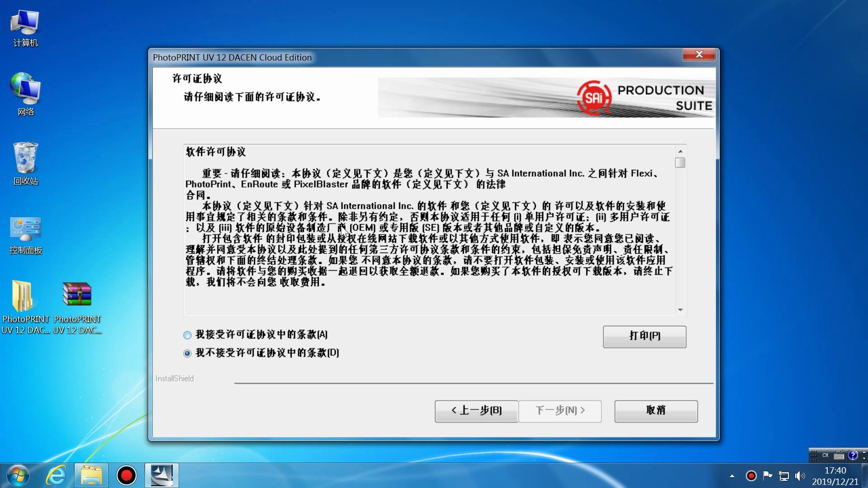The image size is (868, 488).
Task: Select the PhotoPRINT UV 12 folder icon
Action: click(25, 307)
